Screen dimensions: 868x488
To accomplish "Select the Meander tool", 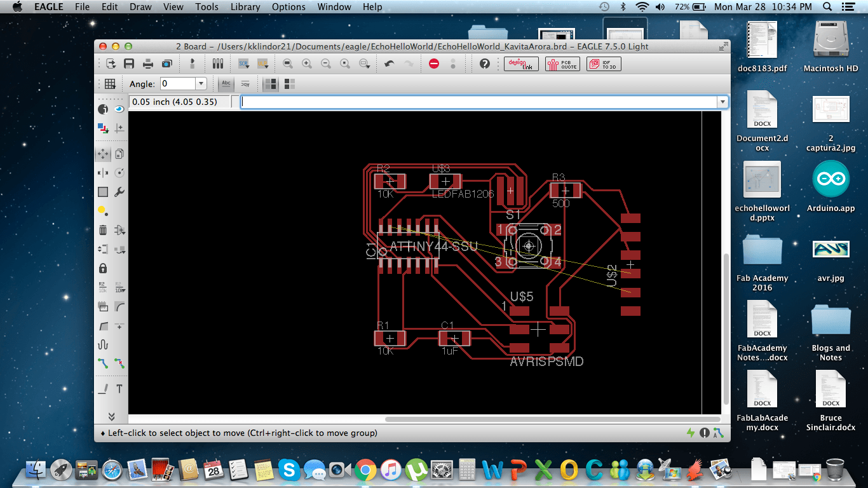I will pyautogui.click(x=102, y=344).
